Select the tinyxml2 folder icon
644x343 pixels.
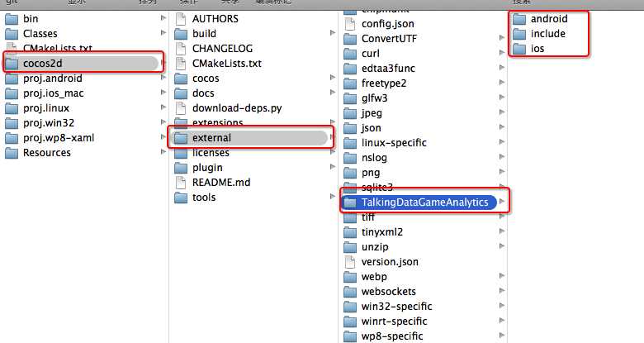tap(350, 232)
